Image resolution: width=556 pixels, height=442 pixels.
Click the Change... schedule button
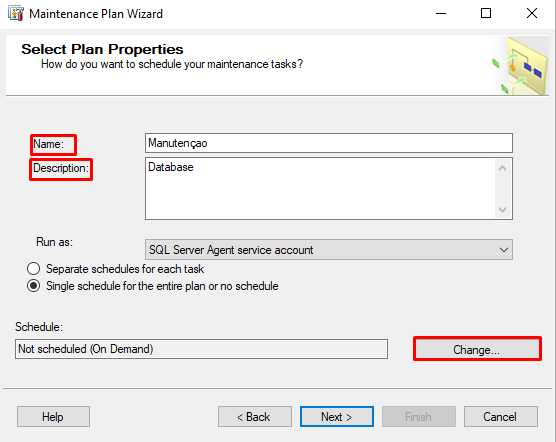[477, 349]
